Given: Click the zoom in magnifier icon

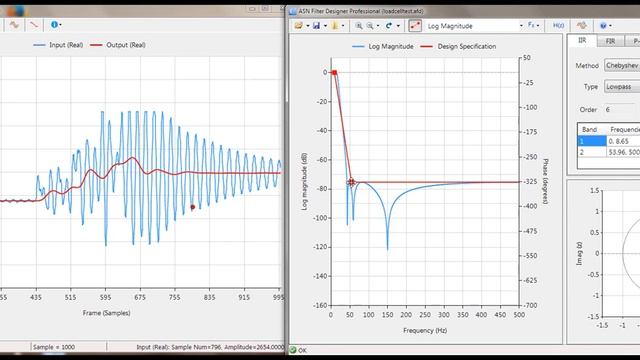Looking at the screenshot, I should [x=358, y=26].
